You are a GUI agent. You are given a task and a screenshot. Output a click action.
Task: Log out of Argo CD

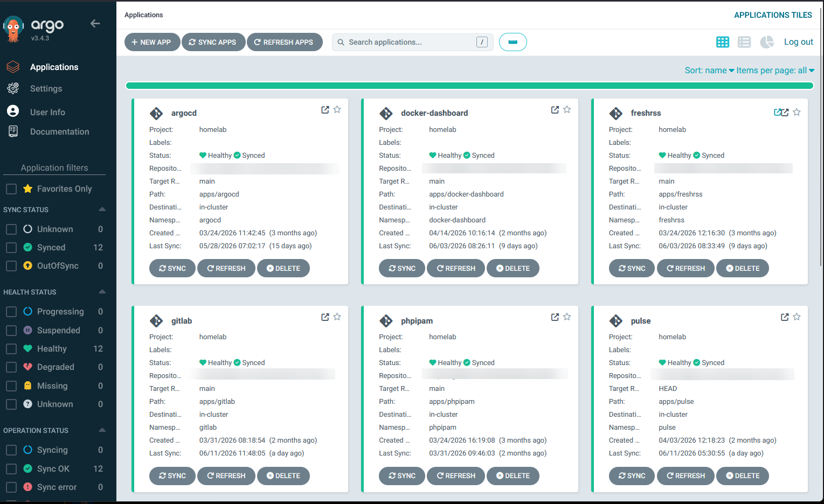tap(798, 42)
